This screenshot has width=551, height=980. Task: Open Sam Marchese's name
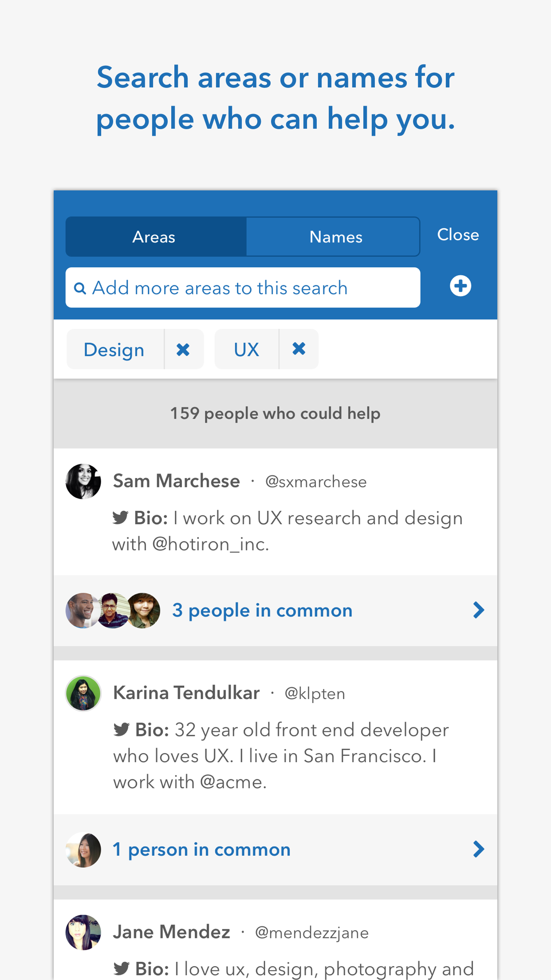click(177, 481)
